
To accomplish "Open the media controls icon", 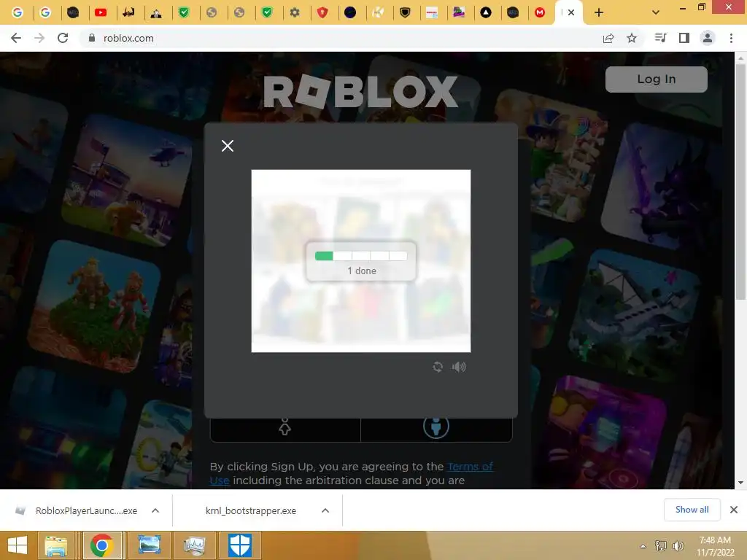I will [x=660, y=38].
